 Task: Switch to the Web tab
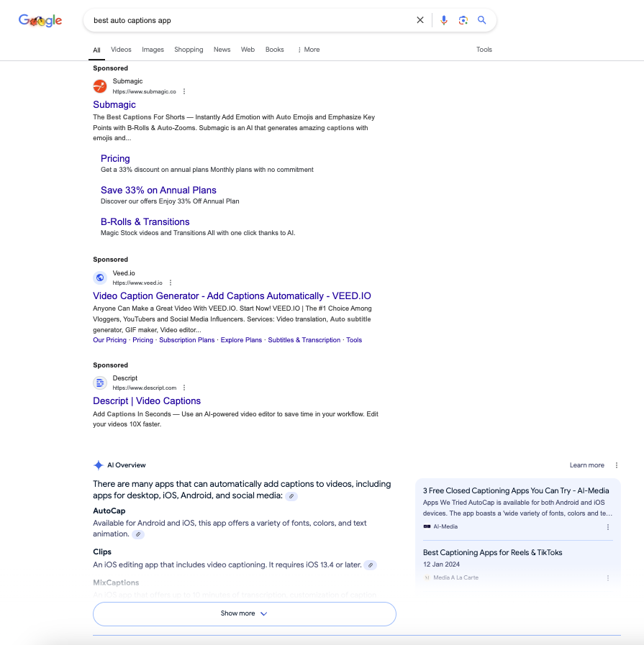click(x=248, y=50)
